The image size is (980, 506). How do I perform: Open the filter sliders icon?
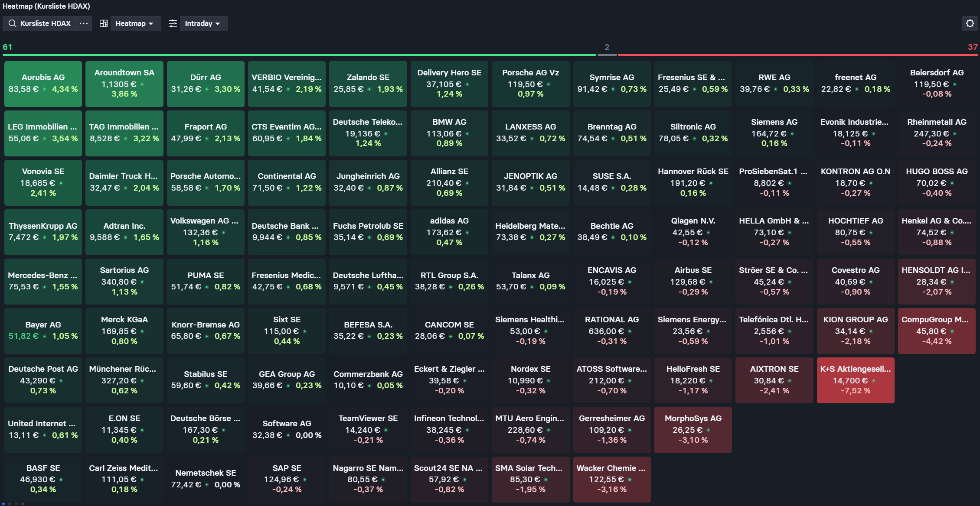(173, 23)
